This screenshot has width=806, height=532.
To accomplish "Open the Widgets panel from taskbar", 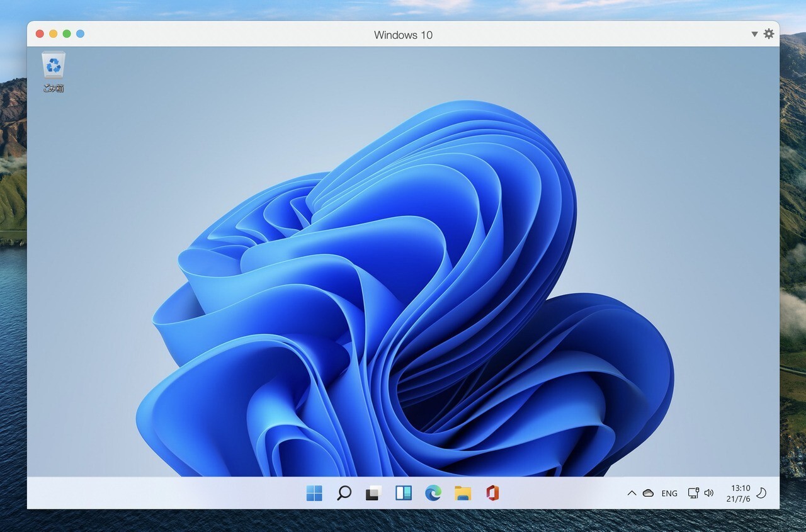I will [404, 493].
